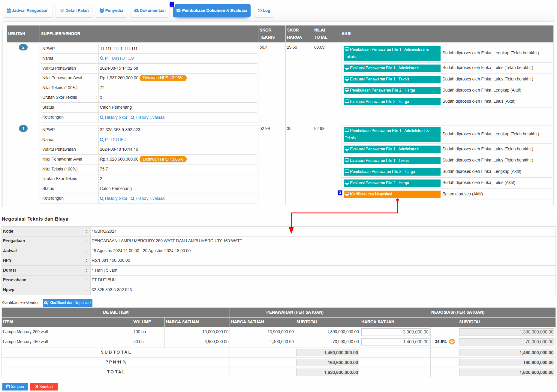Open PT DUTIFULL Evaluasi Penawaran File 2 Harga
Image resolution: width=557 pixels, height=392 pixels.
pos(392,183)
